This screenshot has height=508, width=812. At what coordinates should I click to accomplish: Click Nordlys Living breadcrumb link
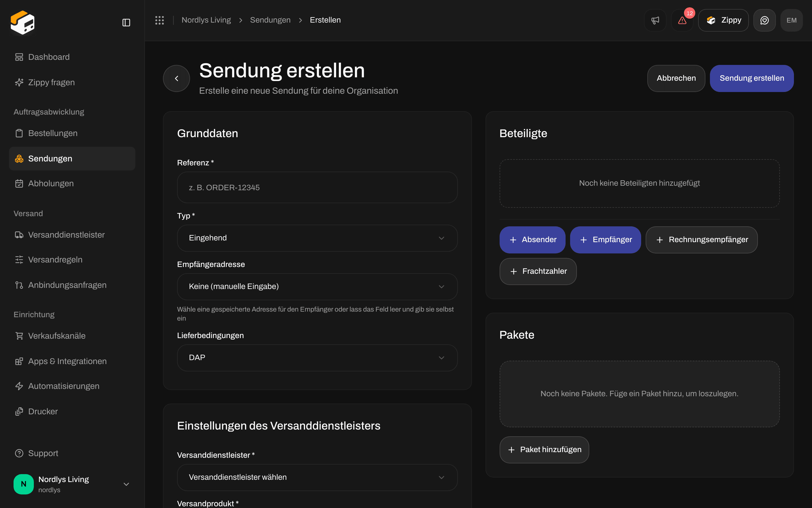(x=206, y=20)
